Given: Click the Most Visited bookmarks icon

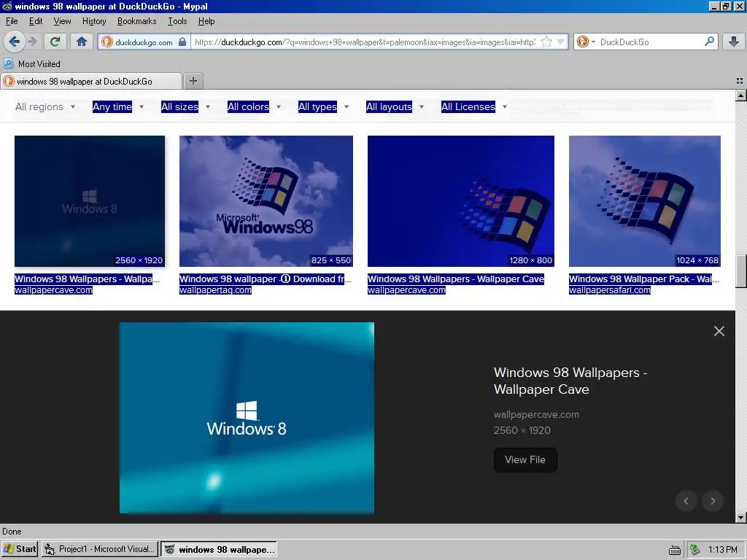Looking at the screenshot, I should pos(8,63).
